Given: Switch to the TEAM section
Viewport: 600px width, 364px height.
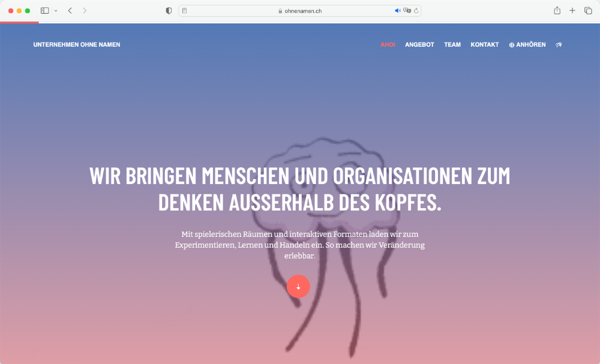Looking at the screenshot, I should click(452, 44).
